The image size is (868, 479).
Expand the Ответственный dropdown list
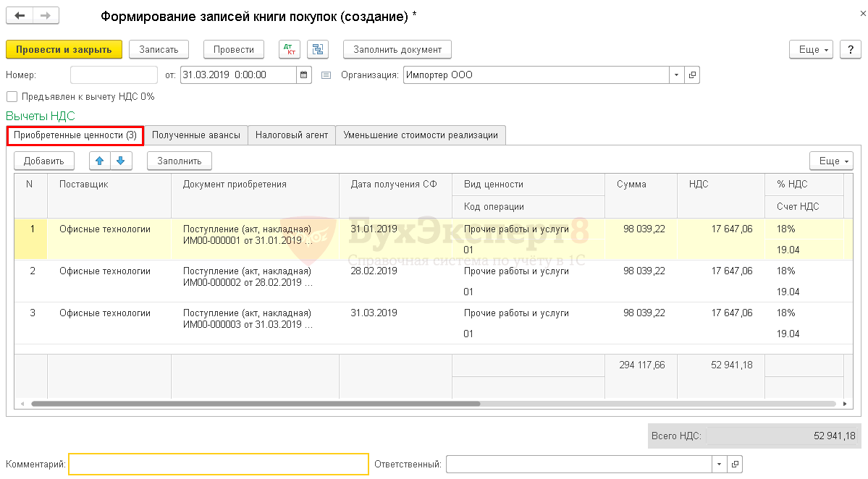click(x=719, y=464)
